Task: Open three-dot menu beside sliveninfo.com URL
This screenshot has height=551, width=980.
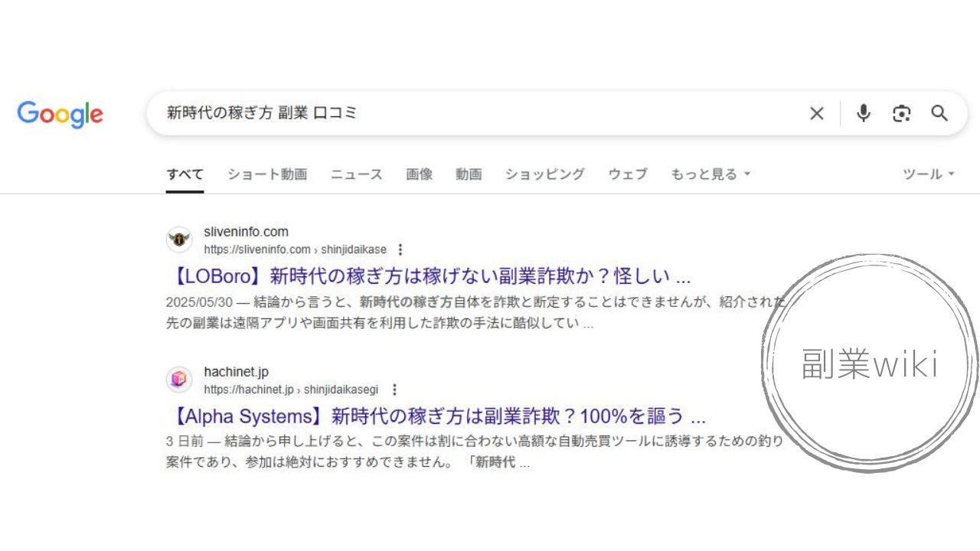Action: (400, 249)
